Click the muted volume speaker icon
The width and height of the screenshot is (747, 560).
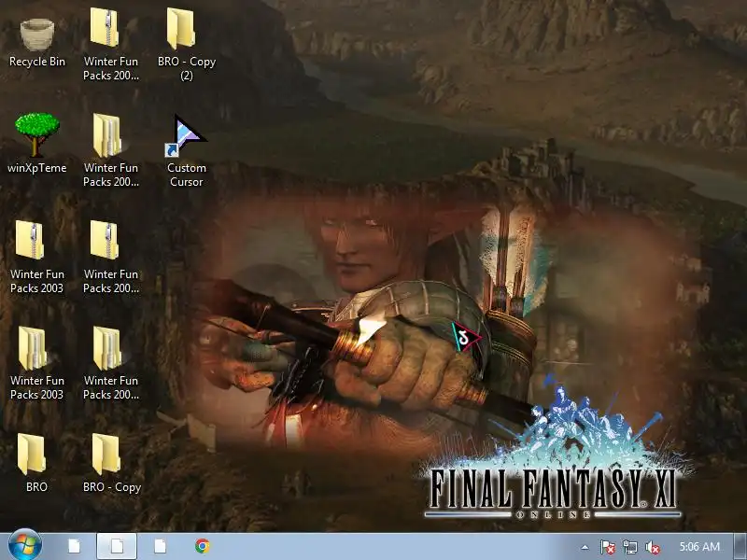tap(652, 548)
